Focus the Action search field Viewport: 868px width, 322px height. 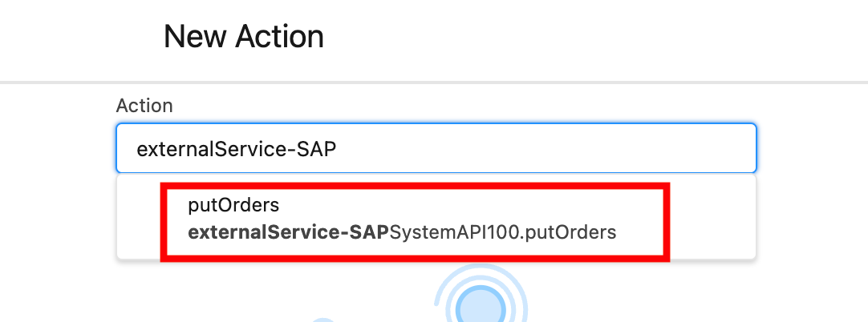[x=436, y=148]
